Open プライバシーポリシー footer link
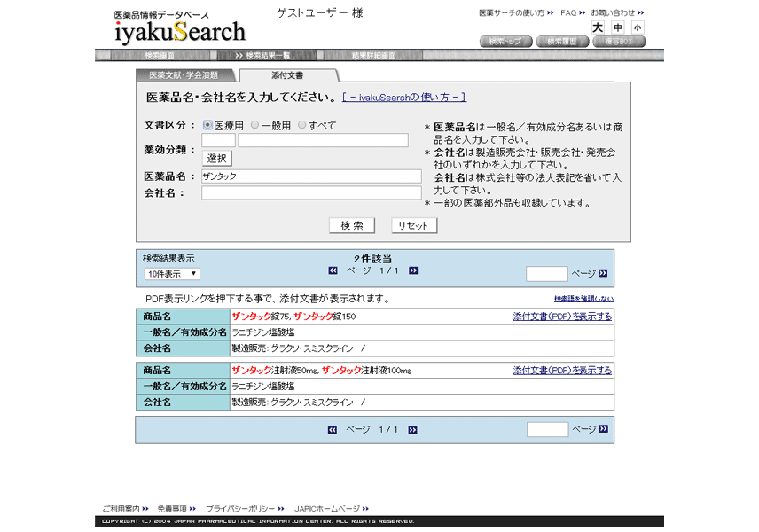Image resolution: width=759 pixels, height=532 pixels. 245,509
